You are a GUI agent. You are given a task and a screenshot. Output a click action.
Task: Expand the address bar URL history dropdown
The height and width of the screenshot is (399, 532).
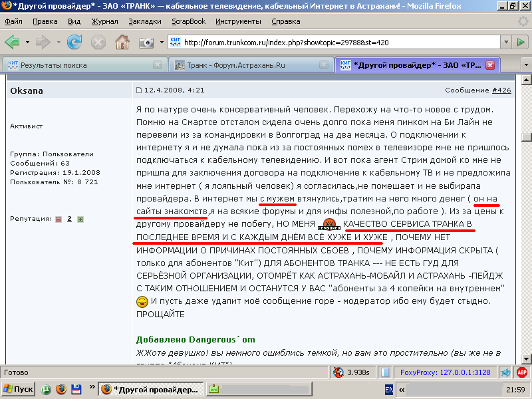point(506,43)
